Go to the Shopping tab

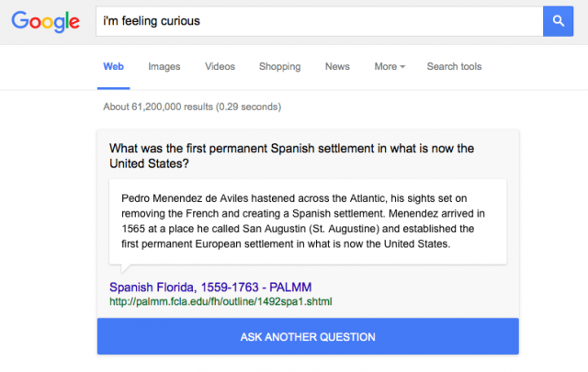coord(279,66)
